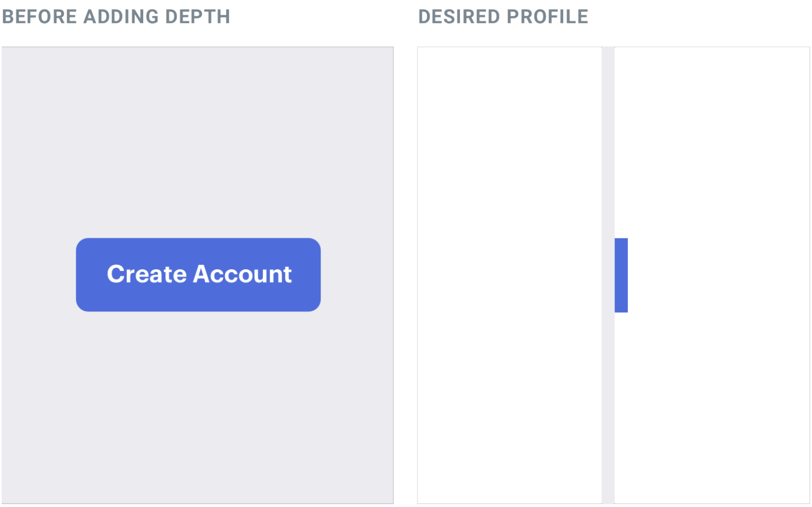Click the word "BEFORE" in the left heading
The width and height of the screenshot is (812, 507).
point(39,17)
